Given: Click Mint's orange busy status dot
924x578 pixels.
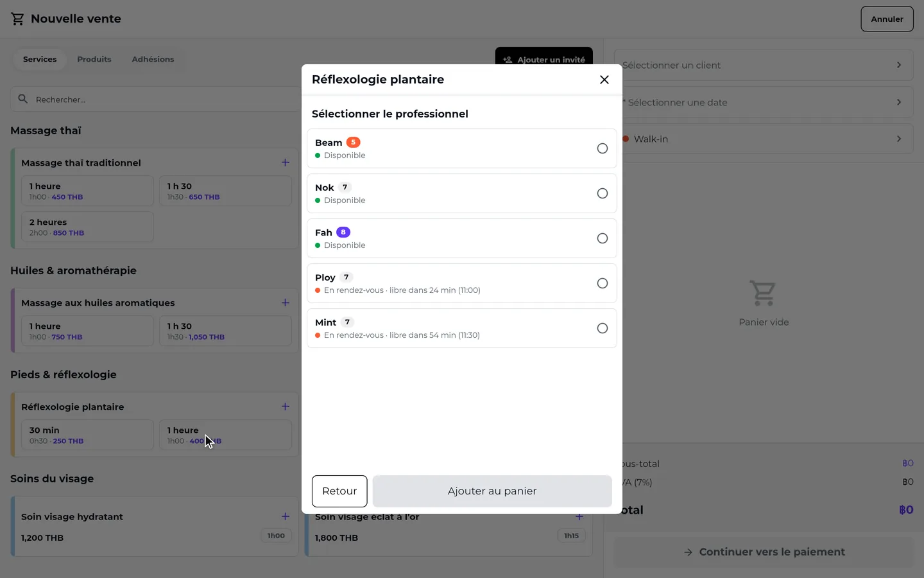Looking at the screenshot, I should click(318, 335).
